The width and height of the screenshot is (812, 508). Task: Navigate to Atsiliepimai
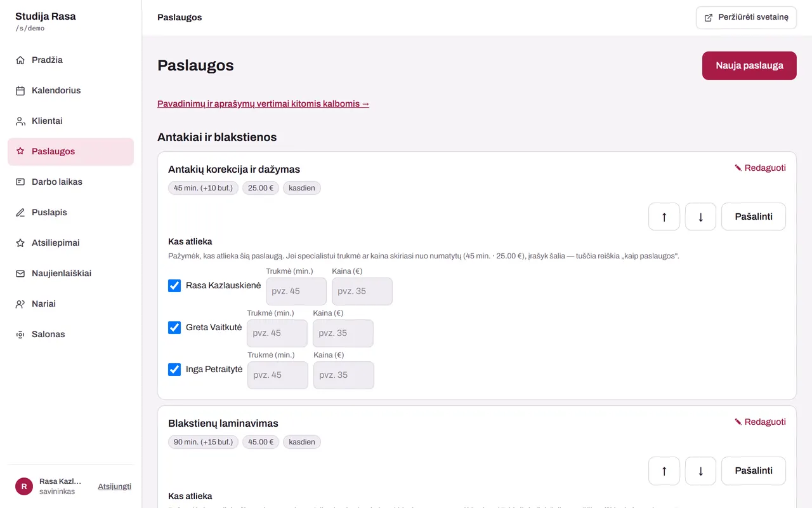(70, 243)
